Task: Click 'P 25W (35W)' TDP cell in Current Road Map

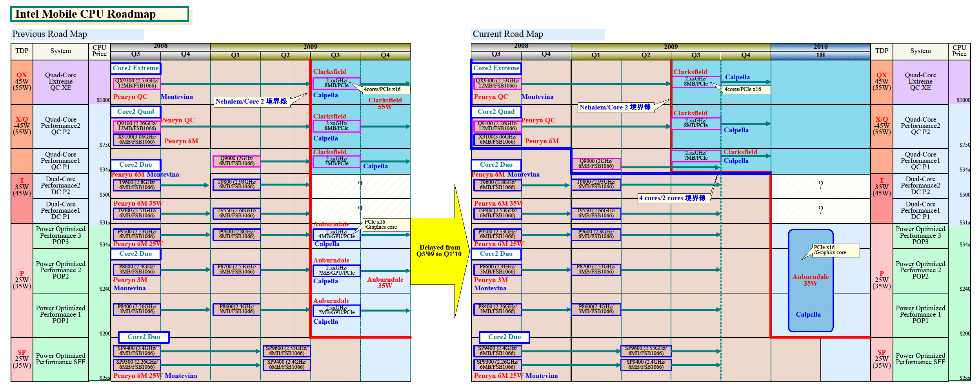Action: pos(882,280)
